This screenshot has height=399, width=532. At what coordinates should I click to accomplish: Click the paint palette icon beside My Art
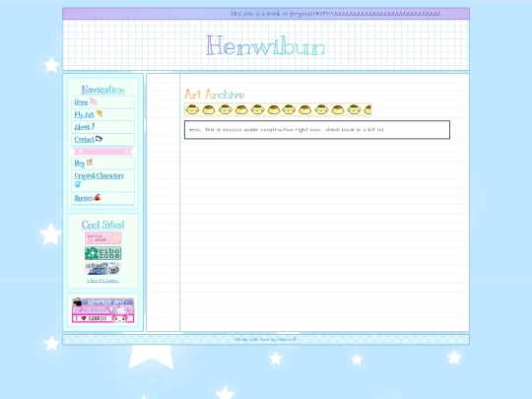point(99,113)
